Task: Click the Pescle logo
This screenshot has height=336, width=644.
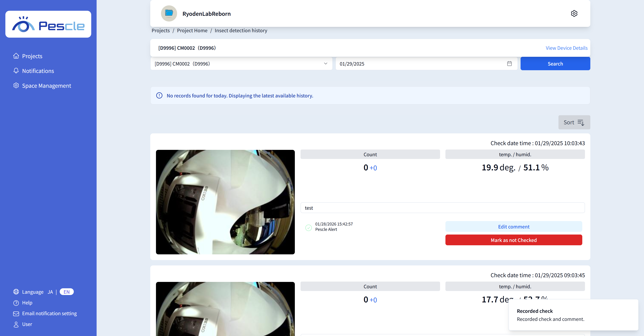Action: click(x=48, y=24)
